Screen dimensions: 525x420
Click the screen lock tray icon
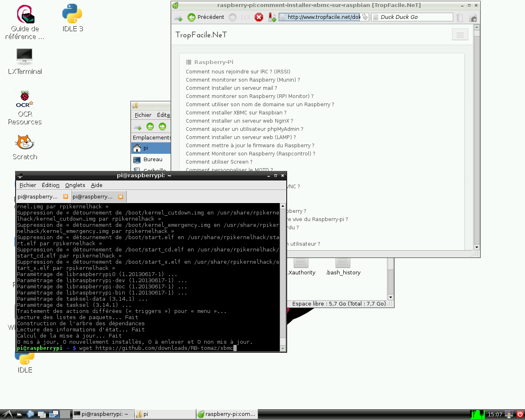click(509, 414)
